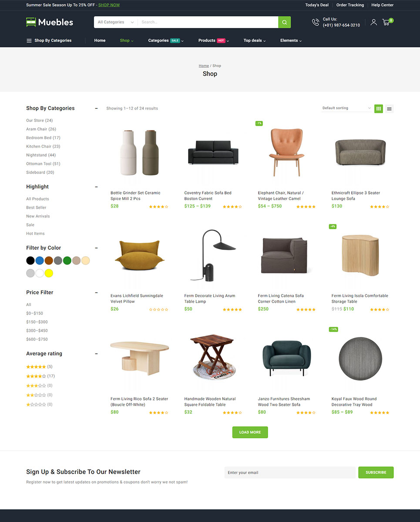Screen dimensions: 420x522
Task: Switch to list view layout
Action: click(x=389, y=109)
